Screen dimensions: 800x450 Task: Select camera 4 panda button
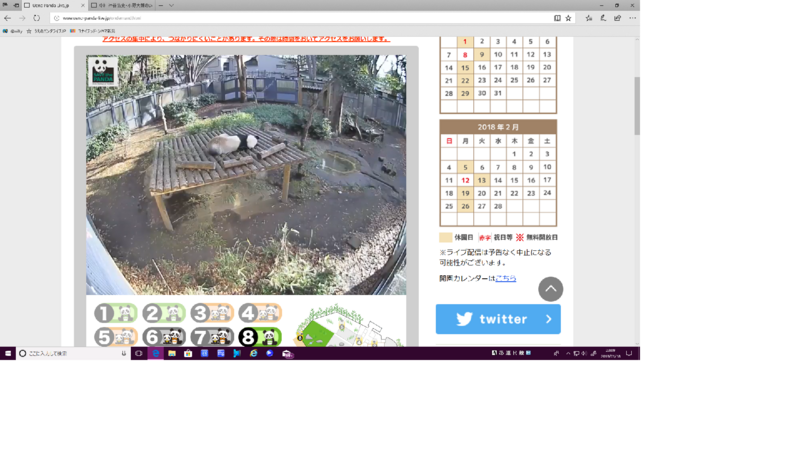click(x=260, y=313)
